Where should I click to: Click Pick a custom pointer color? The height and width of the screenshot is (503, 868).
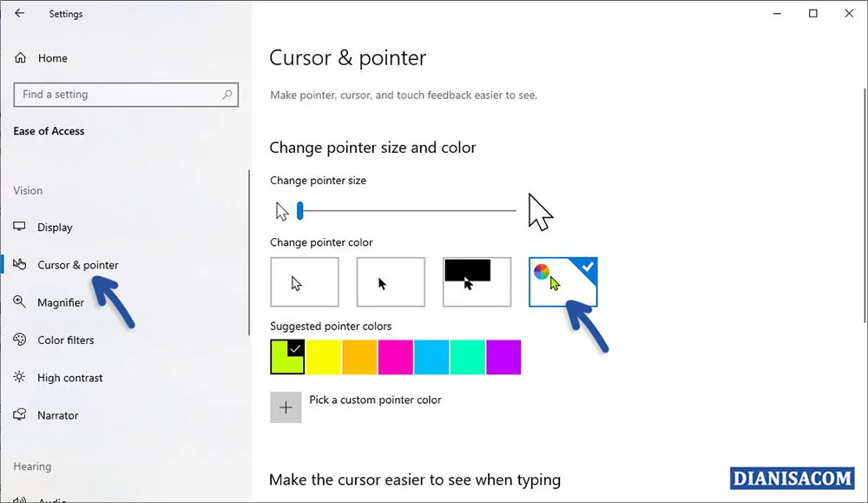click(286, 407)
